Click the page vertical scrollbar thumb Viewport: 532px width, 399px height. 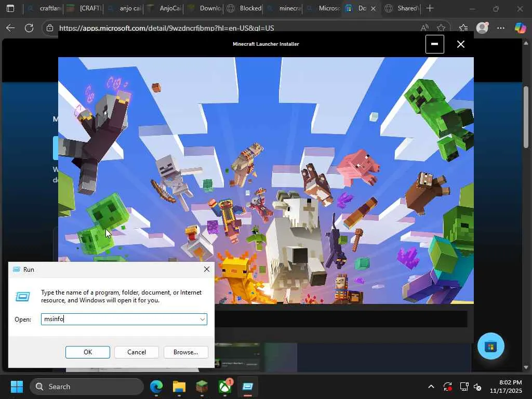[x=526, y=117]
